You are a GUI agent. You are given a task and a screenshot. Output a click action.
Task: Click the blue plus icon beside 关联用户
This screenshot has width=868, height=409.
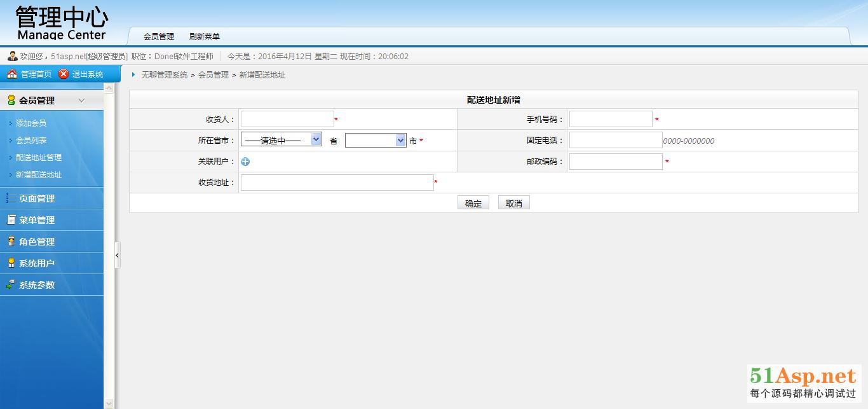(245, 162)
